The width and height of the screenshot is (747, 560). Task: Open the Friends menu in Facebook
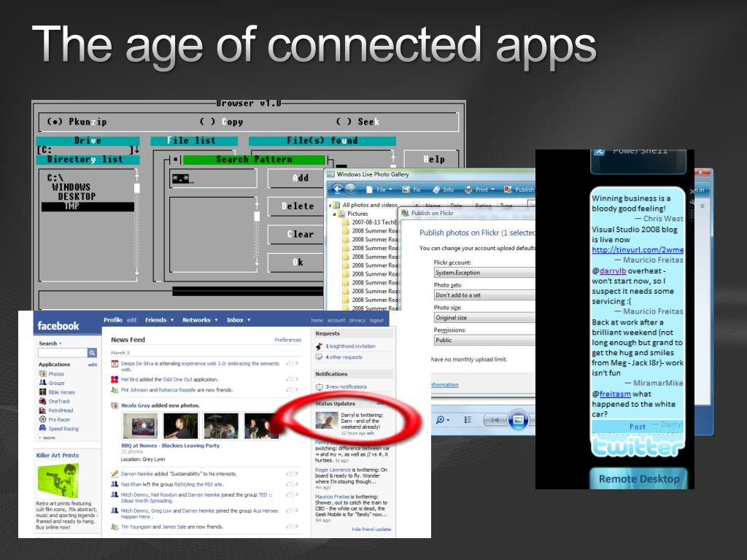point(156,320)
